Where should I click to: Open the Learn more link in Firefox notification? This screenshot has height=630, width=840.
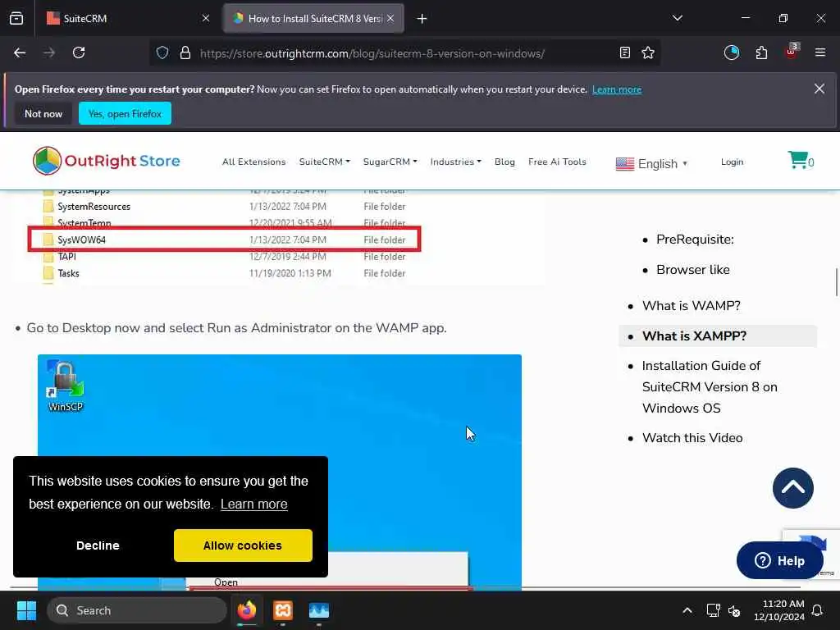click(617, 89)
